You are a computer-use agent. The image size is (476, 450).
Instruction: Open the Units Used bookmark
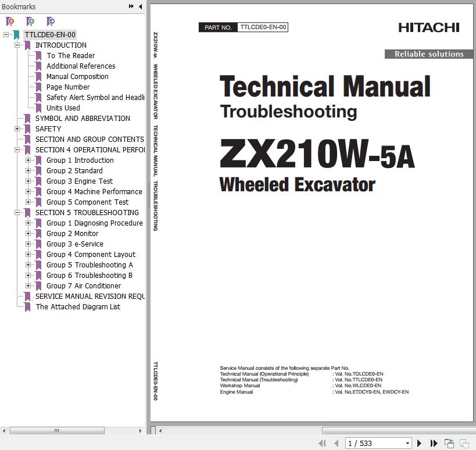pos(63,108)
